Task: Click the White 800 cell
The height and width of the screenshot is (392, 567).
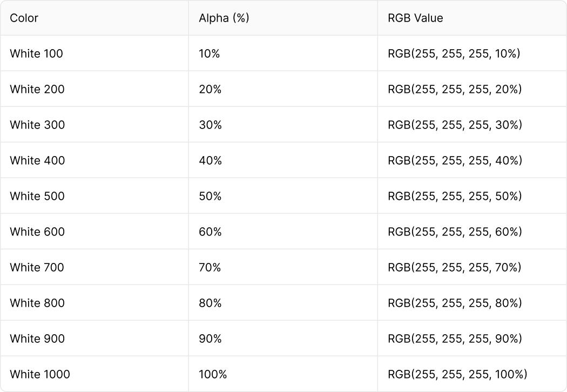Action: [37, 303]
